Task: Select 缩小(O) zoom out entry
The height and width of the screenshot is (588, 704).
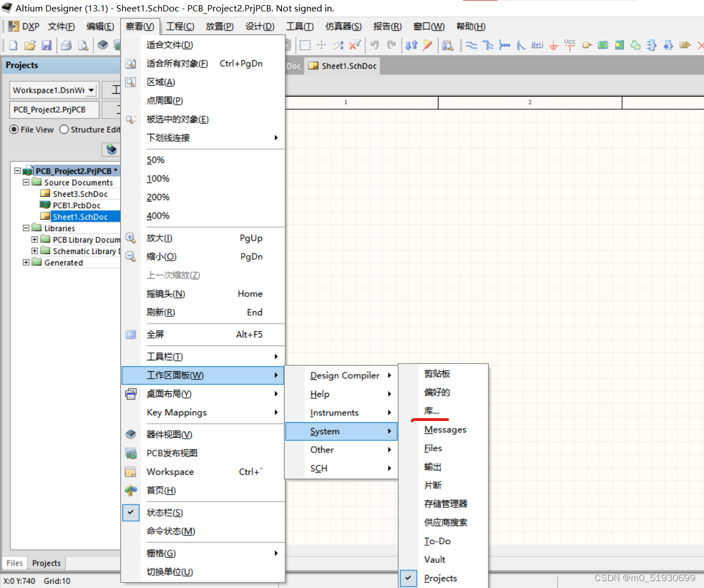Action: (203, 257)
